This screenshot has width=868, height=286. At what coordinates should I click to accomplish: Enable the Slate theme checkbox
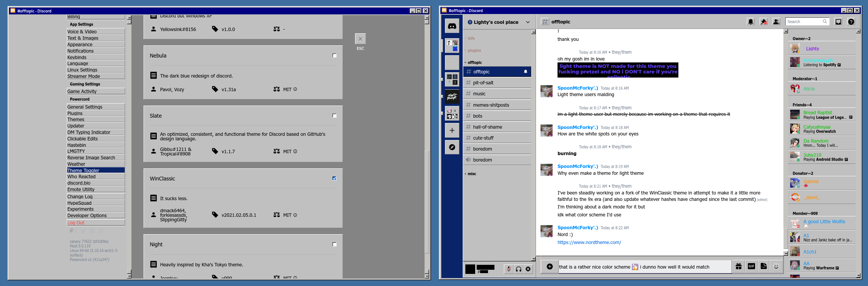coord(334,116)
